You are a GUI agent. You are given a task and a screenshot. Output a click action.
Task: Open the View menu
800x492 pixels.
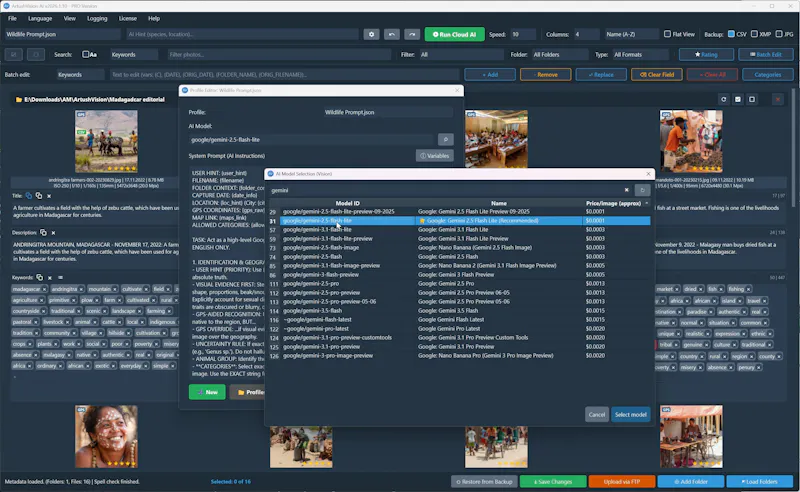(x=69, y=18)
